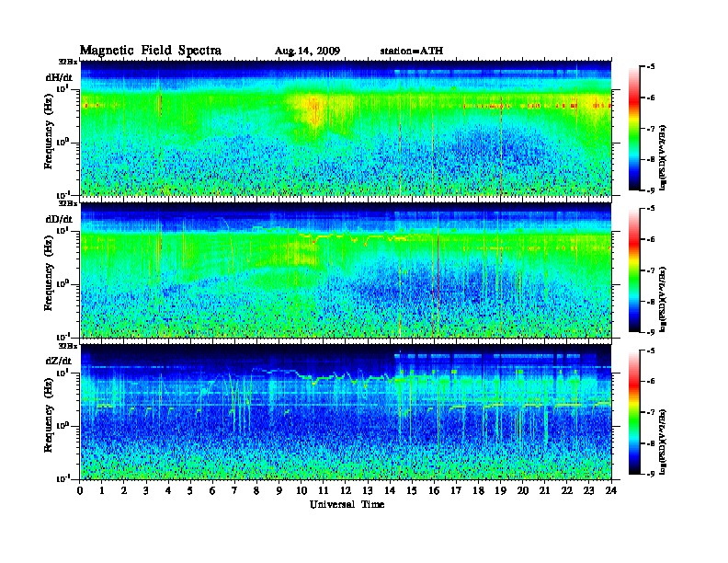Click the "-7" value on the dD/dt color bar

[652, 270]
